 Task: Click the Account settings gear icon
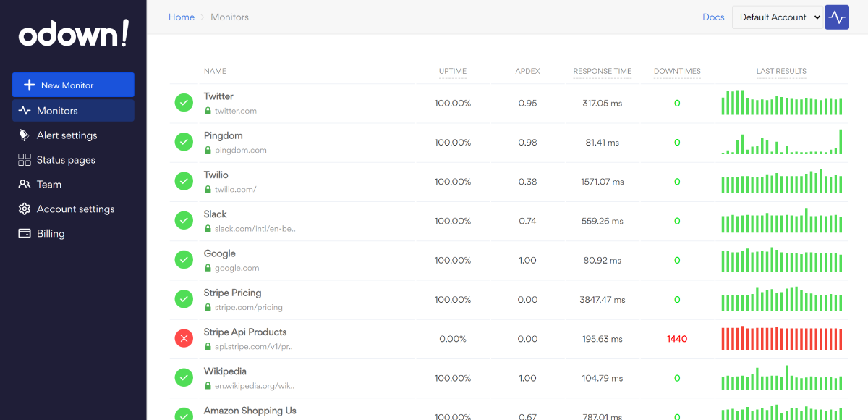tap(24, 209)
